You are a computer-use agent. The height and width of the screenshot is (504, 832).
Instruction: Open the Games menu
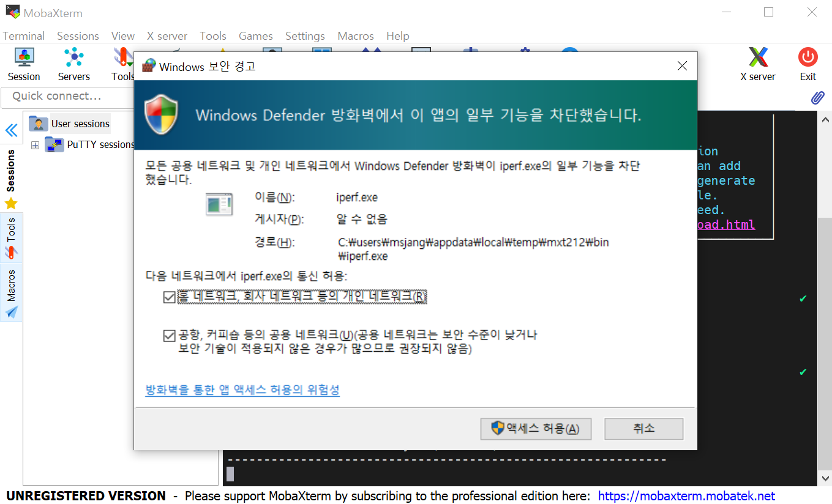tap(256, 36)
